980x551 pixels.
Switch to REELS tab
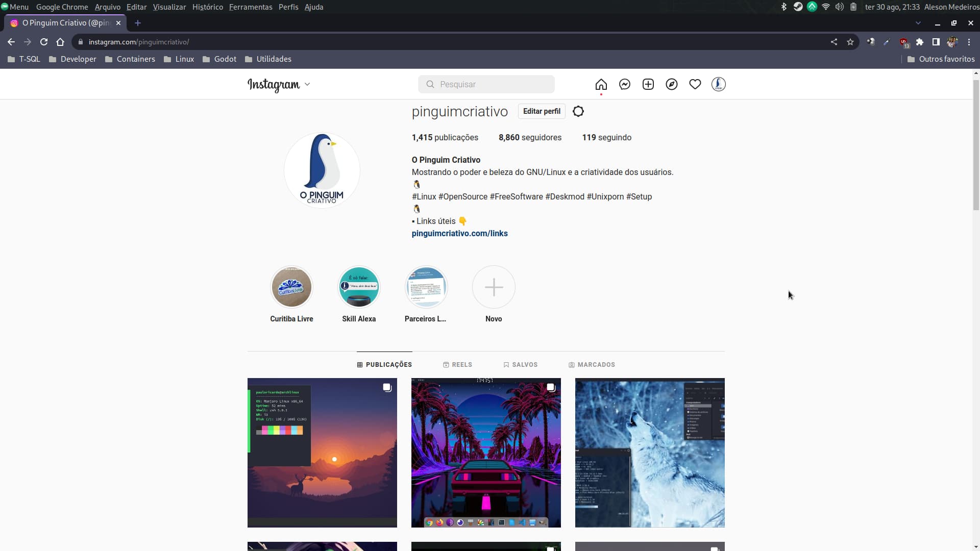(x=457, y=365)
